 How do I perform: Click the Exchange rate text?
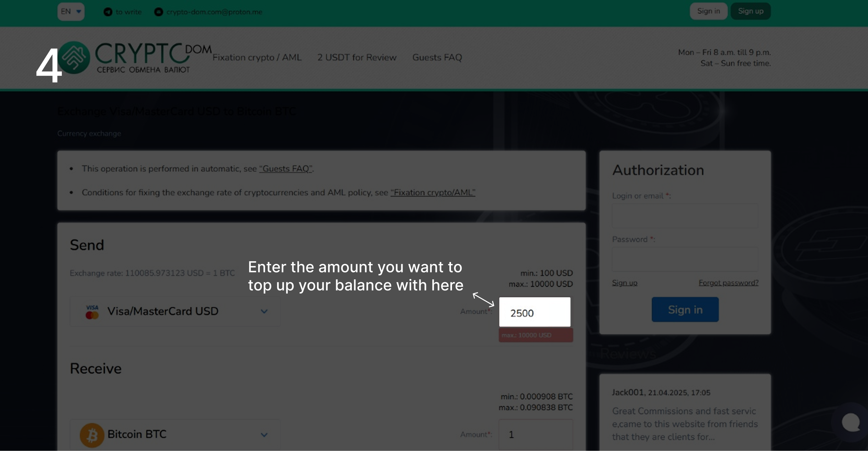pos(152,273)
